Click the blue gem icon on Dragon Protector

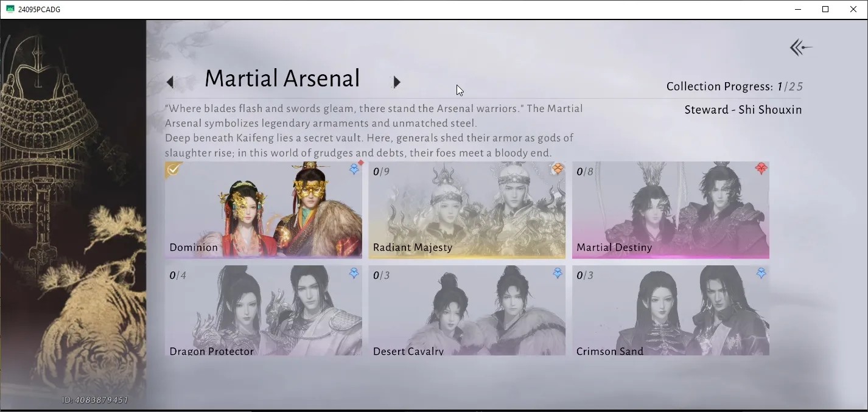(x=354, y=273)
